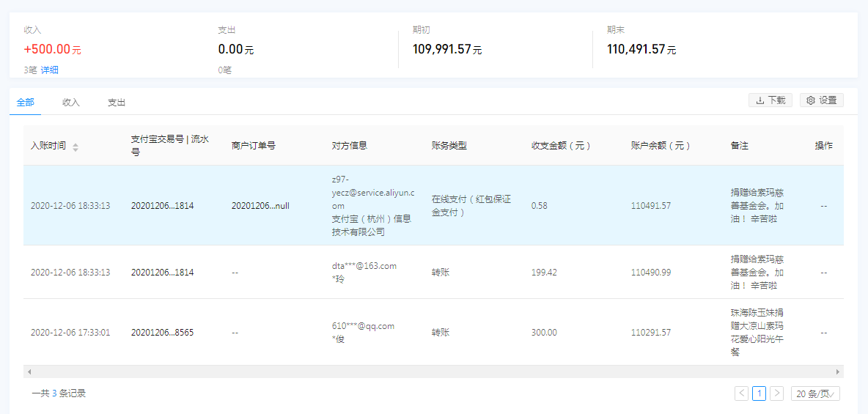This screenshot has height=414, width=868.
Task: Click the 收支金额(元) column header
Action: click(x=561, y=146)
